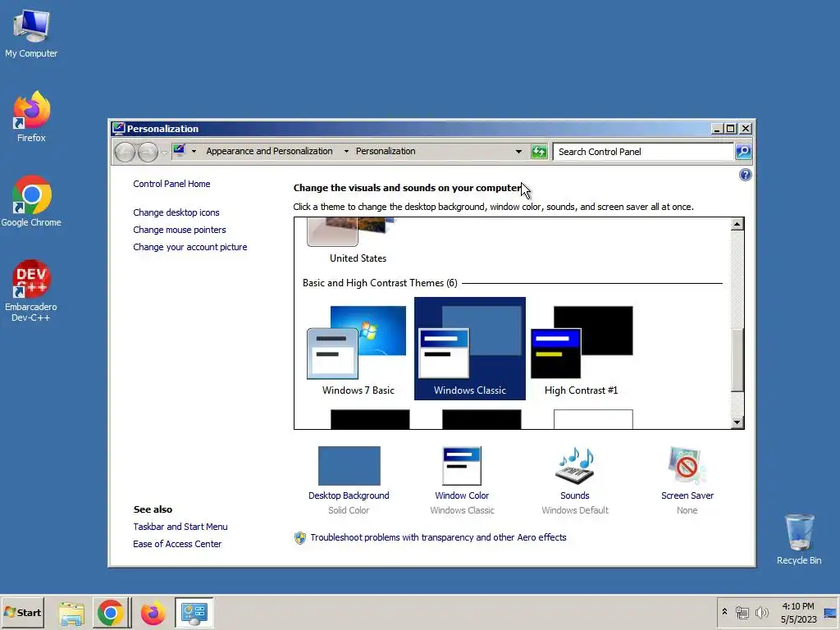Click the theme list scroll up arrow
The height and width of the screenshot is (630, 840).
click(x=737, y=224)
